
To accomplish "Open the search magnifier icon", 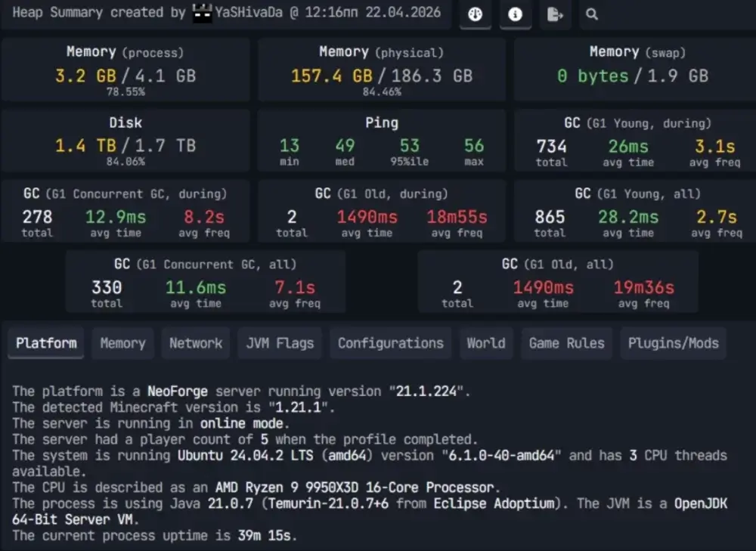I will [x=592, y=14].
